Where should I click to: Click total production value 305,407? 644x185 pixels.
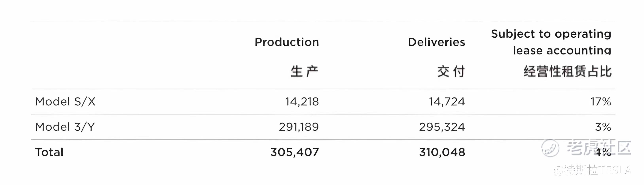295,152
